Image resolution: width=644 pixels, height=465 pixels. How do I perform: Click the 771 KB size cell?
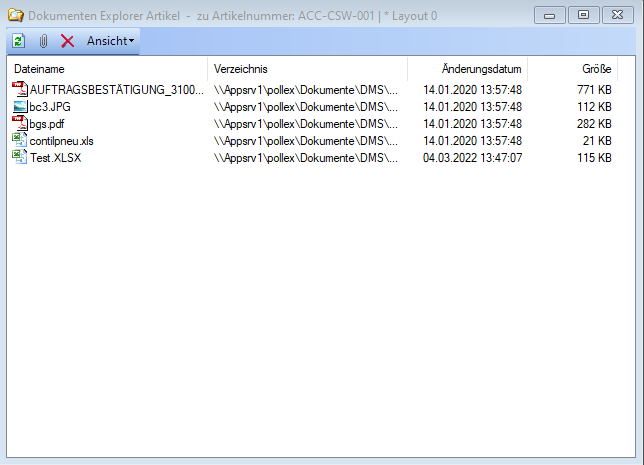(x=593, y=90)
